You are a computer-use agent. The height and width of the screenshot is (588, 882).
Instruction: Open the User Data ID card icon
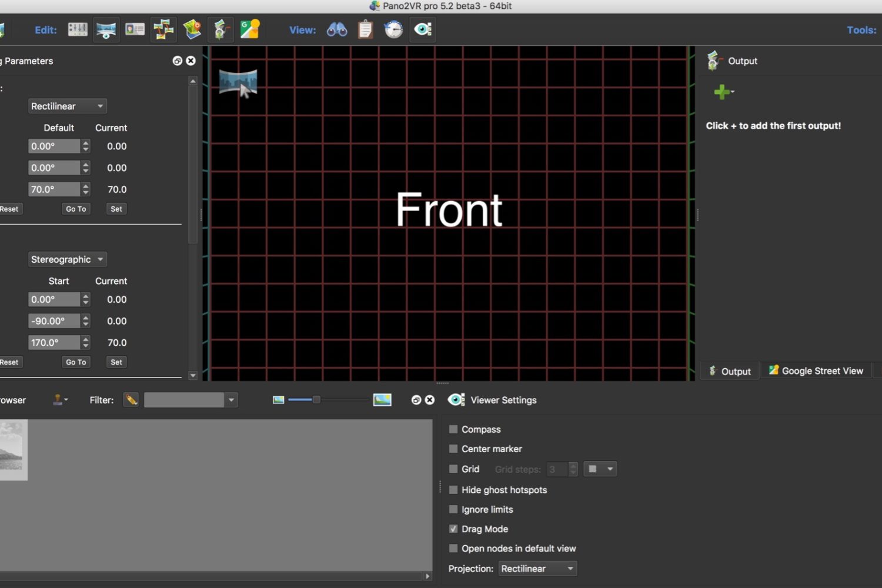coord(135,29)
